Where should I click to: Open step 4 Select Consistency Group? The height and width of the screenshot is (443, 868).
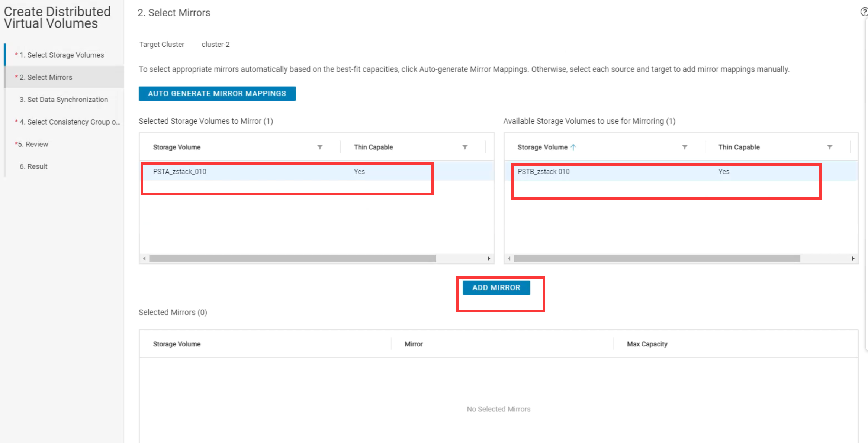70,122
